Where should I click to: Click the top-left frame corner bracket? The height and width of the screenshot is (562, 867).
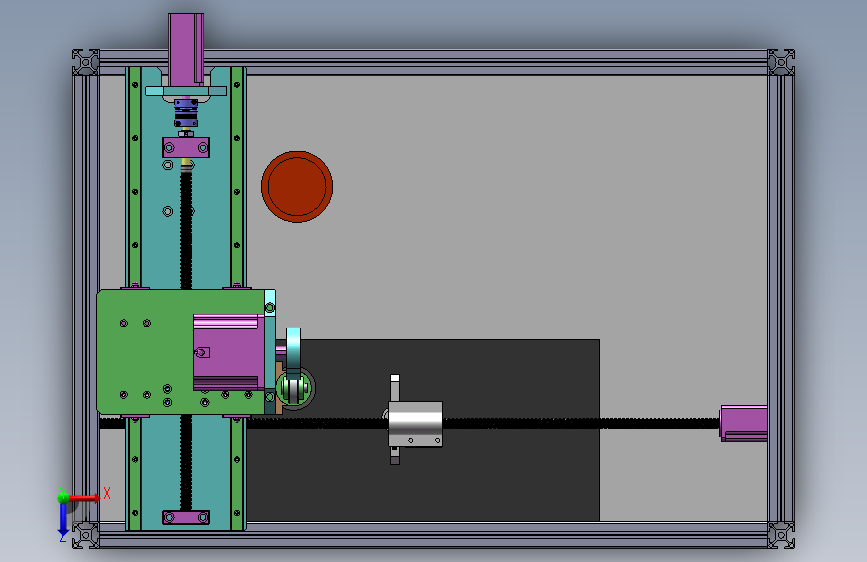[86, 62]
